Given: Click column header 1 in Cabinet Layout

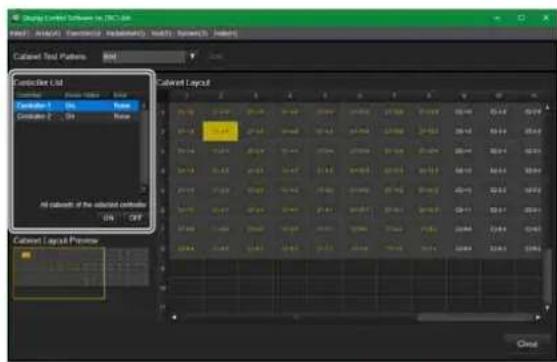Looking at the screenshot, I should [x=186, y=96].
